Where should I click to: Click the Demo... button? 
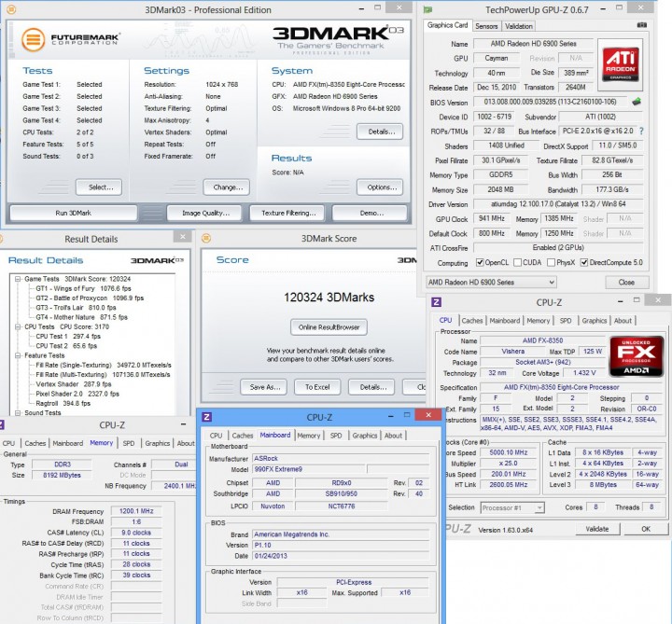point(370,213)
